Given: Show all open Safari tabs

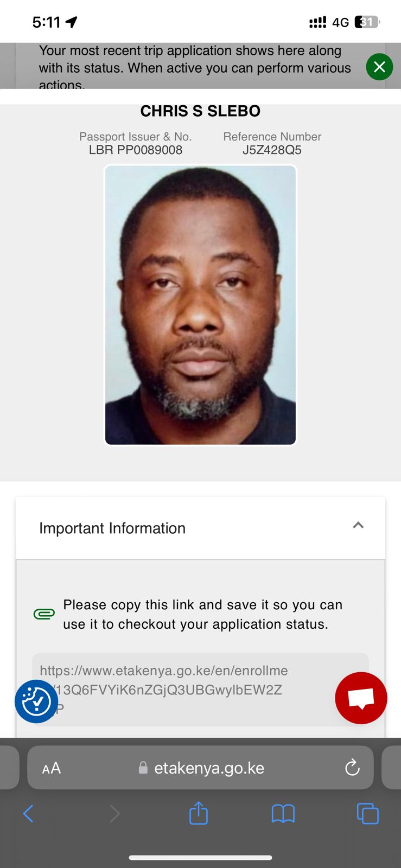Looking at the screenshot, I should 367,813.
